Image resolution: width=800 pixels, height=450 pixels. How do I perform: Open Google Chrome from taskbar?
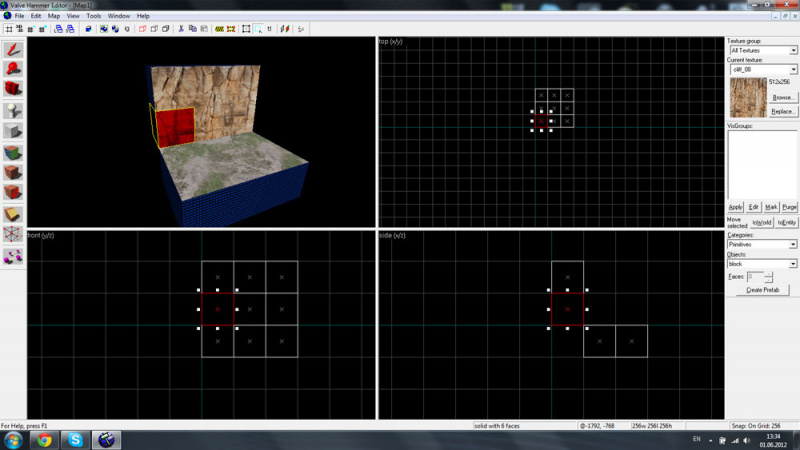point(44,440)
